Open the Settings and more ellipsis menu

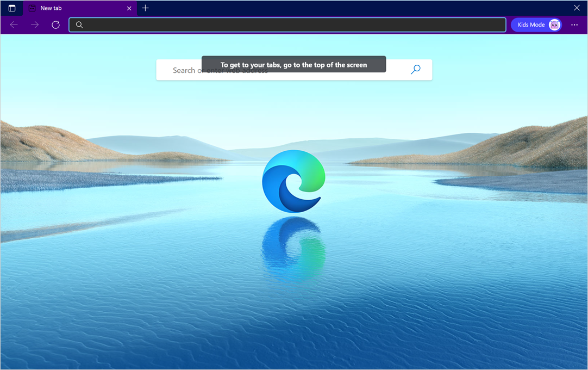pyautogui.click(x=574, y=24)
